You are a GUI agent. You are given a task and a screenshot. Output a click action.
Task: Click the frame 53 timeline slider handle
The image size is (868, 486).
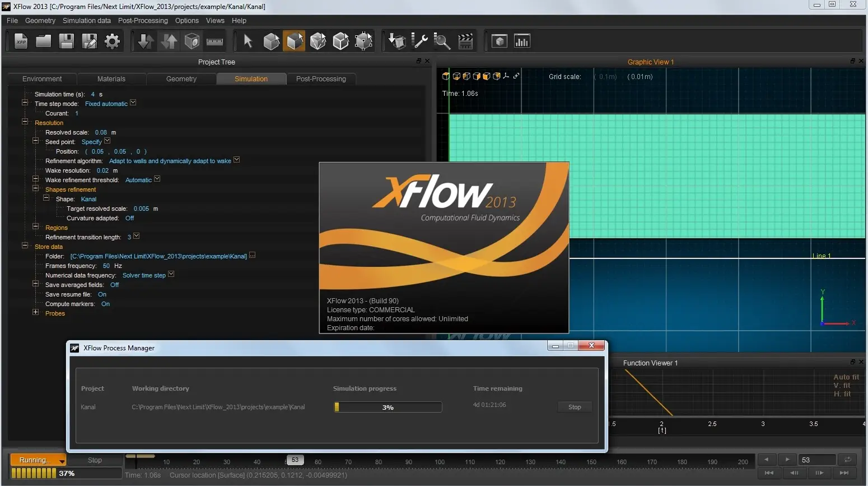coord(295,460)
